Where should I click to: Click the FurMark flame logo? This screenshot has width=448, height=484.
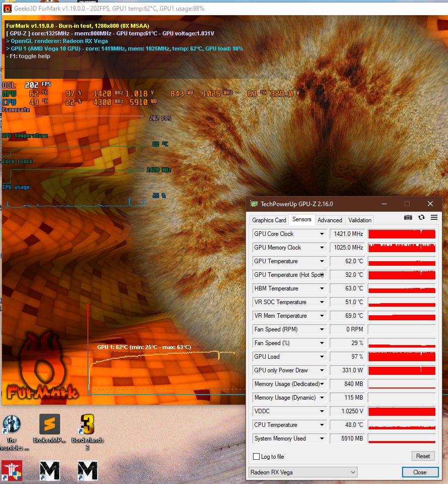(42, 366)
